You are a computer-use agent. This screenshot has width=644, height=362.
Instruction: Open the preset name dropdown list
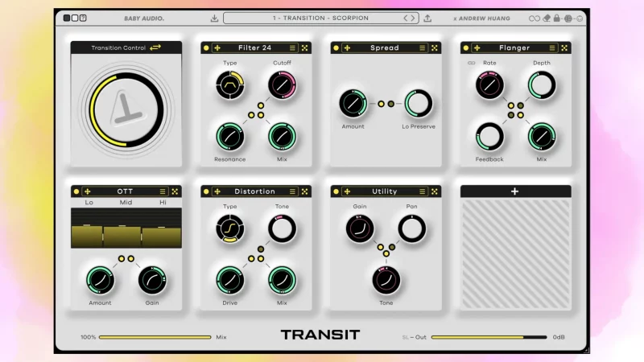coord(320,18)
